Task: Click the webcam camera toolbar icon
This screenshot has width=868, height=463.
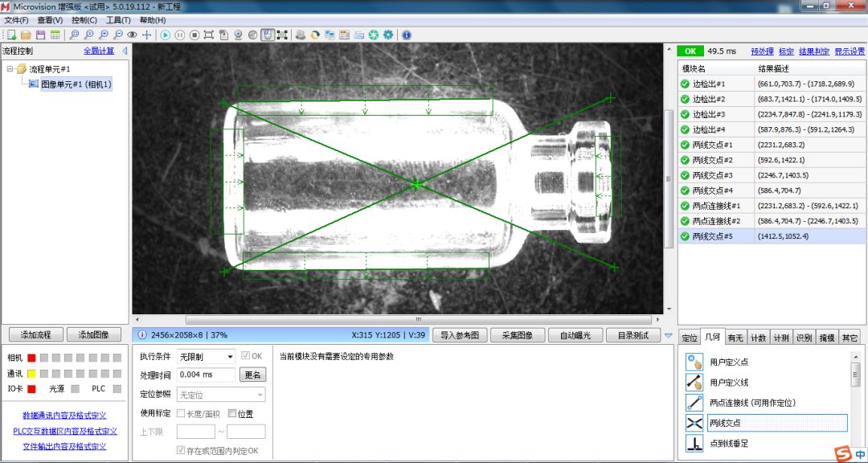Action: pos(239,35)
